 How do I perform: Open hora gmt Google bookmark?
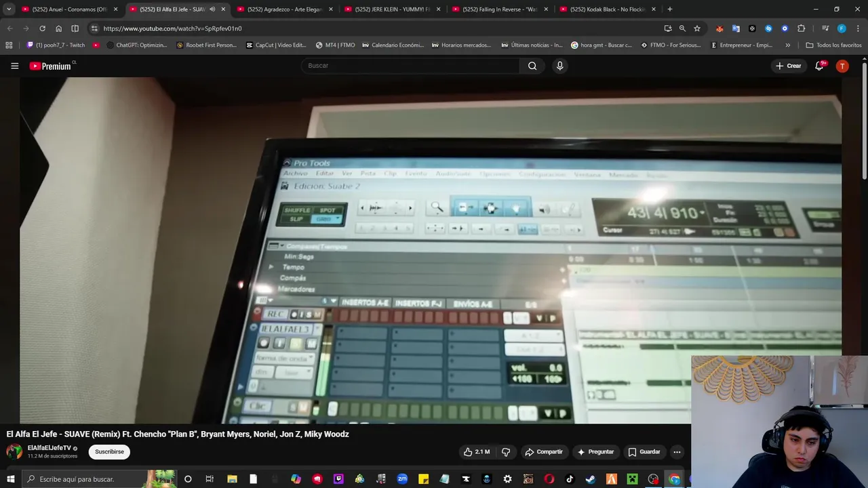coord(601,45)
